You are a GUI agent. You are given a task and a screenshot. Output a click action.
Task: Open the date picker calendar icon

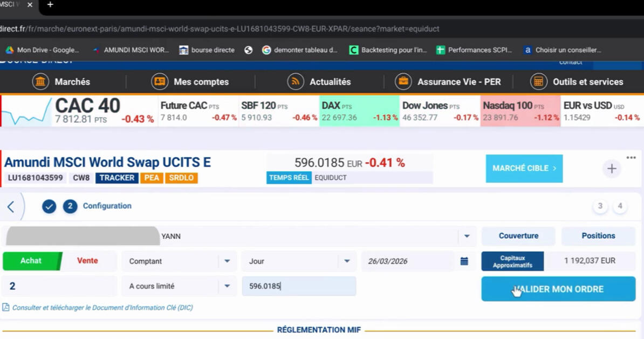point(464,261)
